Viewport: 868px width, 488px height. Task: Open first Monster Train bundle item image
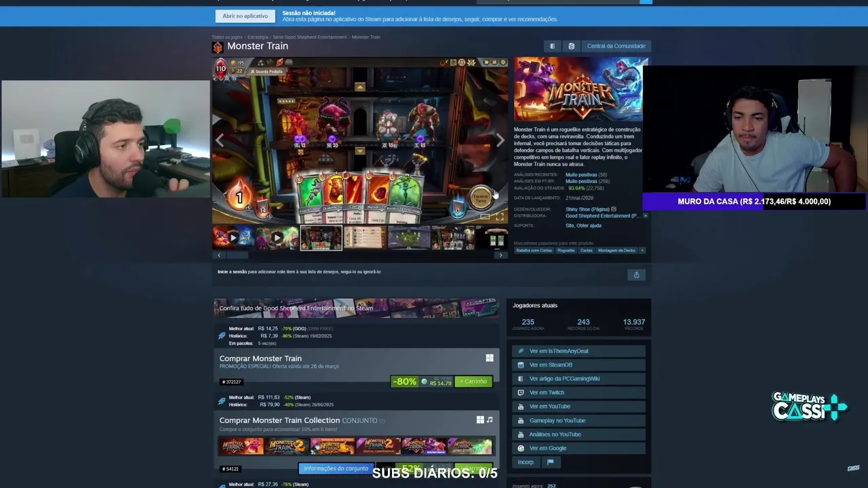click(242, 446)
